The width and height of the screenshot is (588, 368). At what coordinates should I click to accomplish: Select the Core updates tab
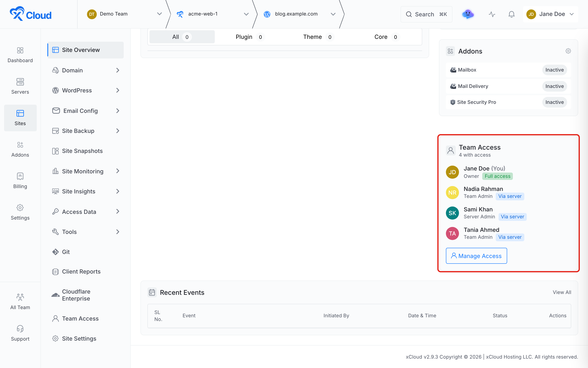(387, 37)
